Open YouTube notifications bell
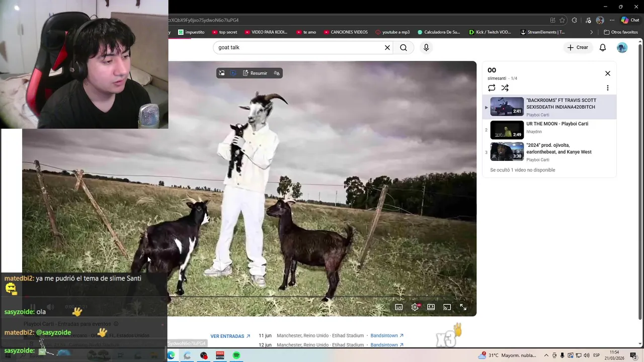Screen dimensions: 644x362 click(603, 47)
